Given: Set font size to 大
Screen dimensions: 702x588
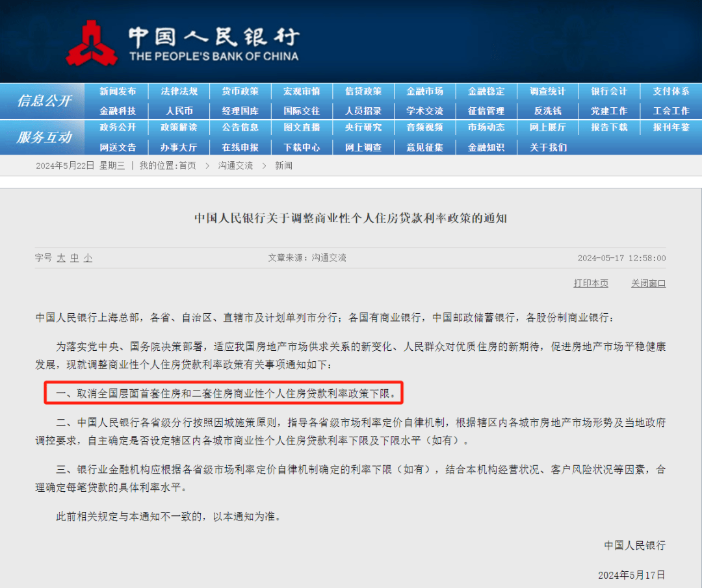Looking at the screenshot, I should (61, 258).
